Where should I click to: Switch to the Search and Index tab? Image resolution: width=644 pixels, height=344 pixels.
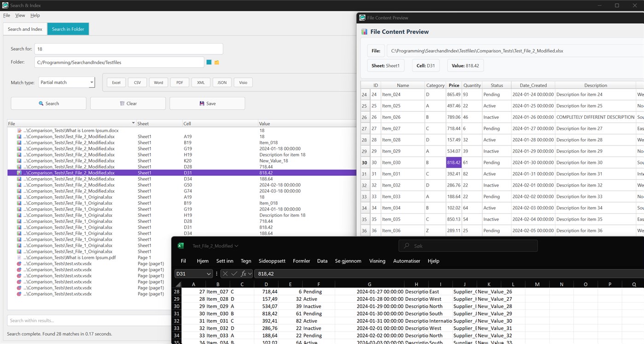(x=24, y=29)
